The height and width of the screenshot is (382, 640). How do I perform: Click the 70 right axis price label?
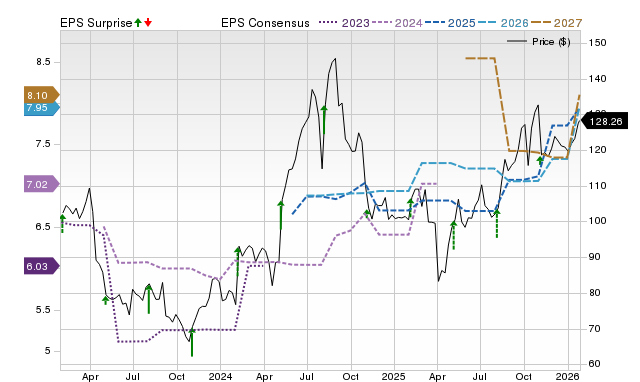pyautogui.click(x=595, y=328)
